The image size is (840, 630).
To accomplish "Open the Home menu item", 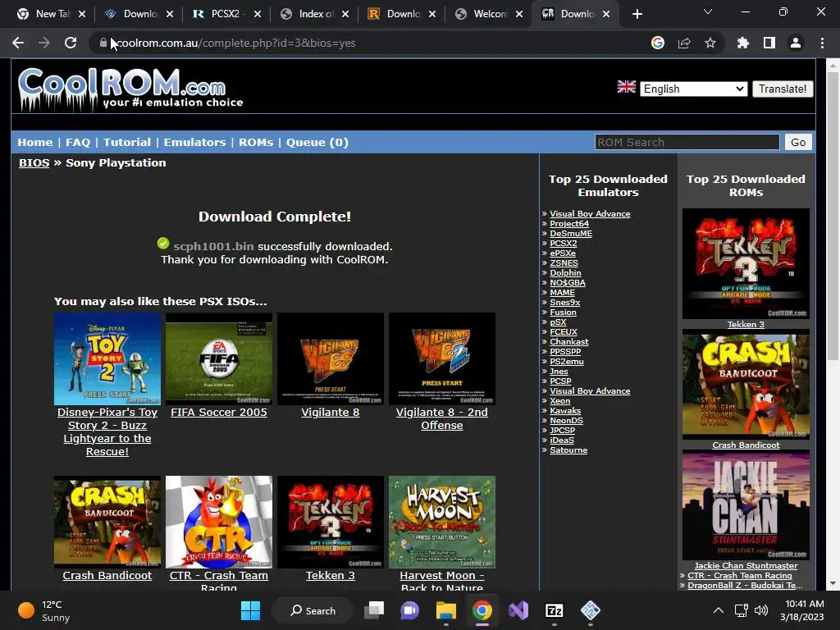I will point(34,143).
